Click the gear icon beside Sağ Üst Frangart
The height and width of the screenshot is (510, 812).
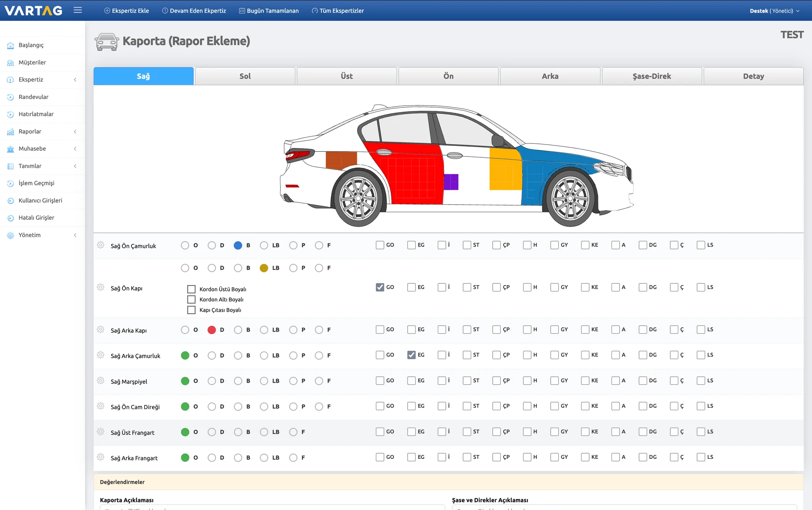[100, 432]
